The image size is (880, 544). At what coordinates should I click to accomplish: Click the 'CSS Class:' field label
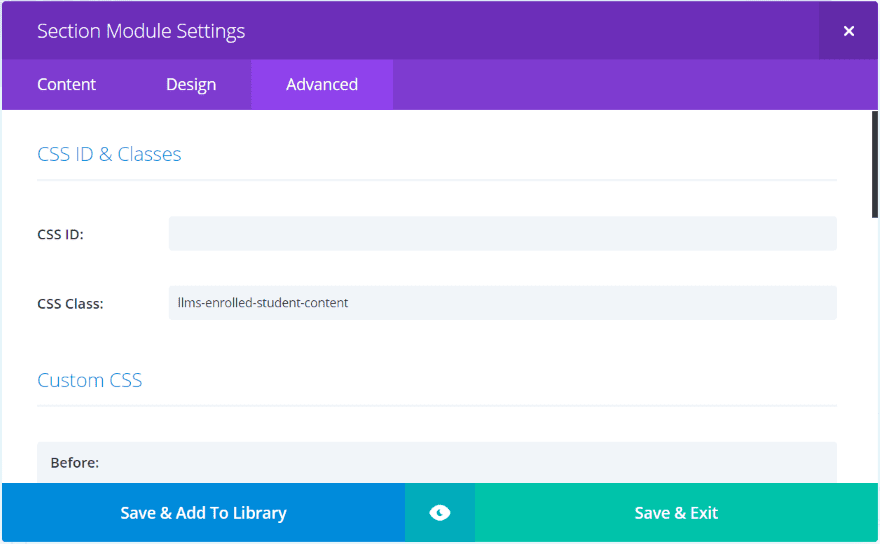(x=70, y=304)
